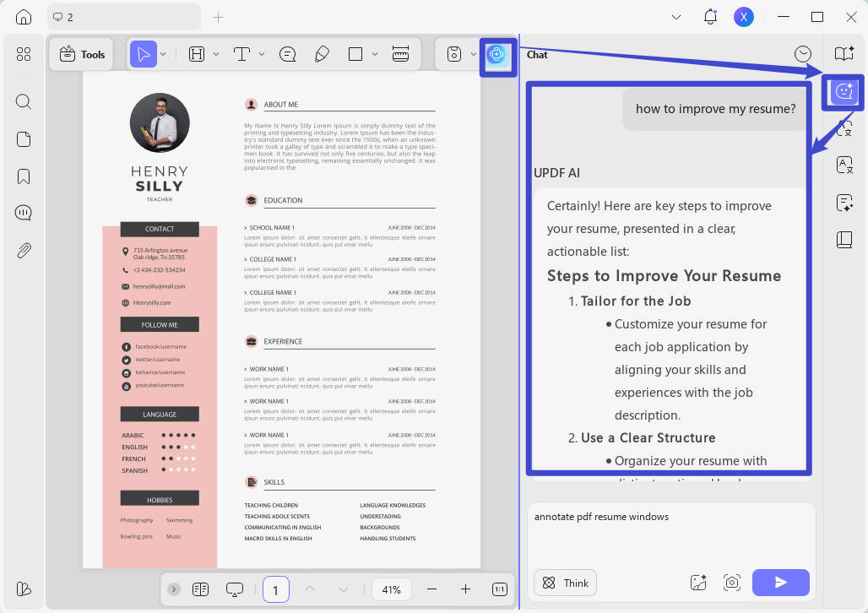
Task: Click the 'Use a Clear Structure' heading
Action: pos(648,437)
